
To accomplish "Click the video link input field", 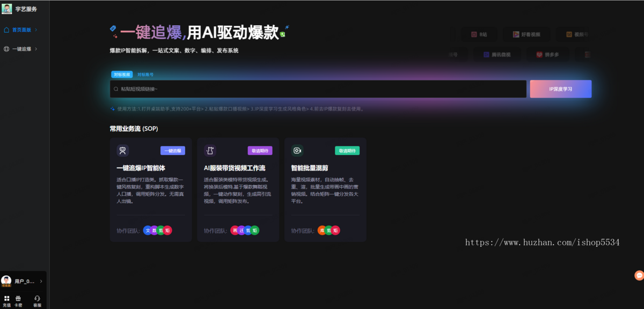I will 318,89.
